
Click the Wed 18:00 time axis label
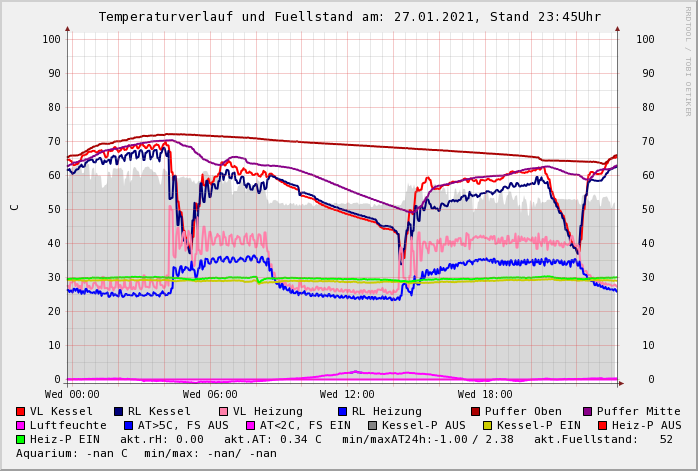click(485, 395)
